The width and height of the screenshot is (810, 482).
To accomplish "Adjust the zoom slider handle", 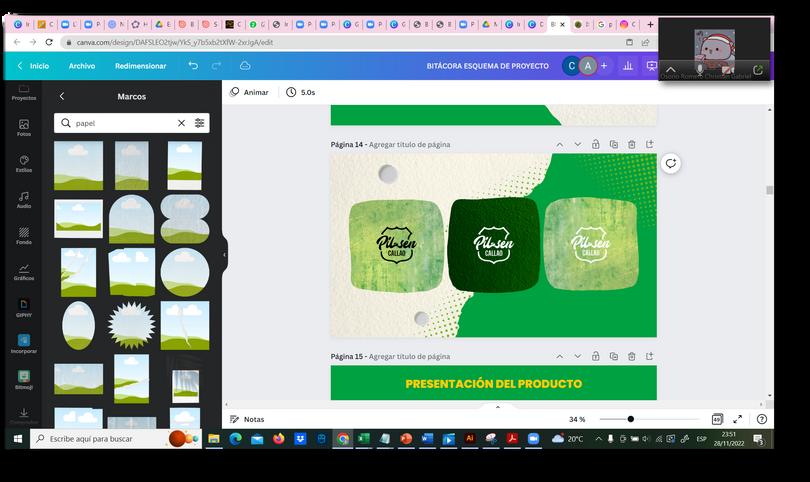I will click(x=630, y=419).
